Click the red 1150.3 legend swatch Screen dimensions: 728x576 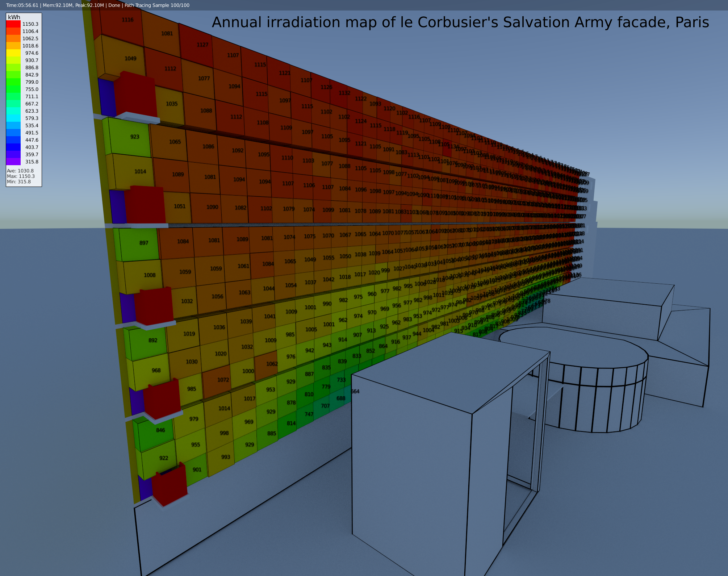13,24
